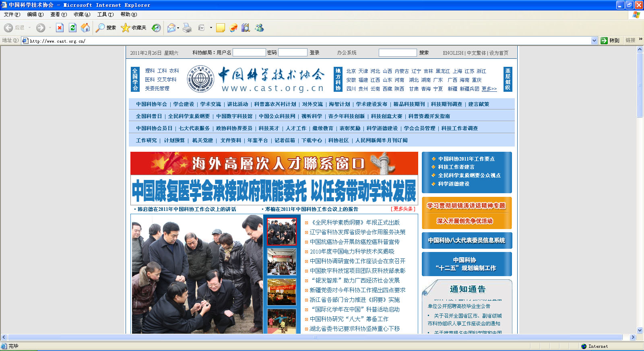Screen dimensions: 644x351
Task: Open the 中国科协年会 navigation link
Action: pyautogui.click(x=151, y=104)
